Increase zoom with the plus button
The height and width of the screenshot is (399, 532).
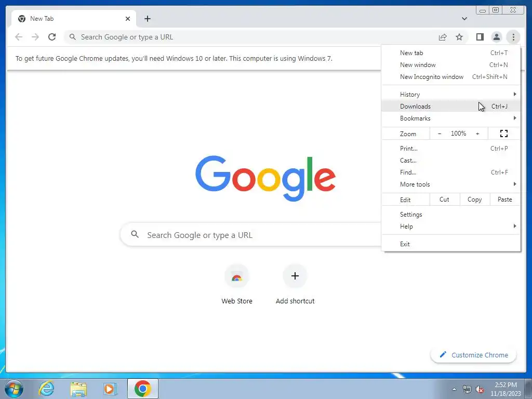[x=477, y=134]
